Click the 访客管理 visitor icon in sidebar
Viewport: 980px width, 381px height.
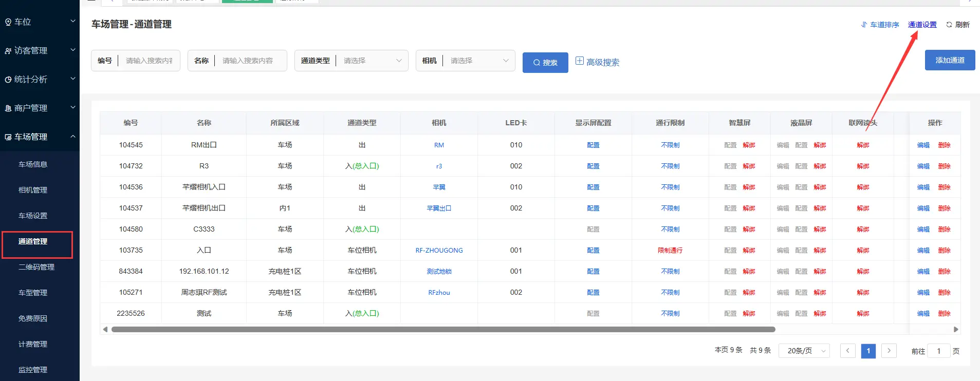tap(8, 51)
